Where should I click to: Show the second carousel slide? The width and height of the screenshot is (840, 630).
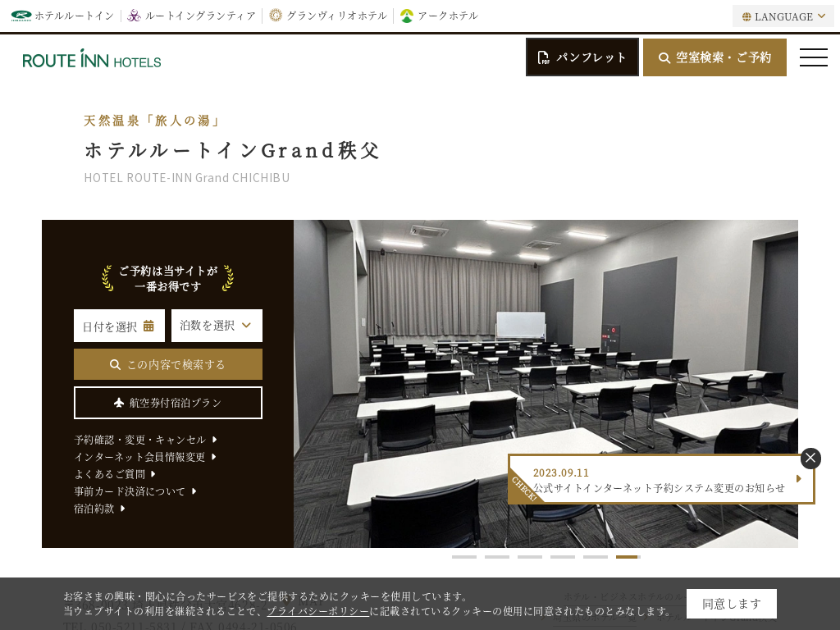pos(497,557)
